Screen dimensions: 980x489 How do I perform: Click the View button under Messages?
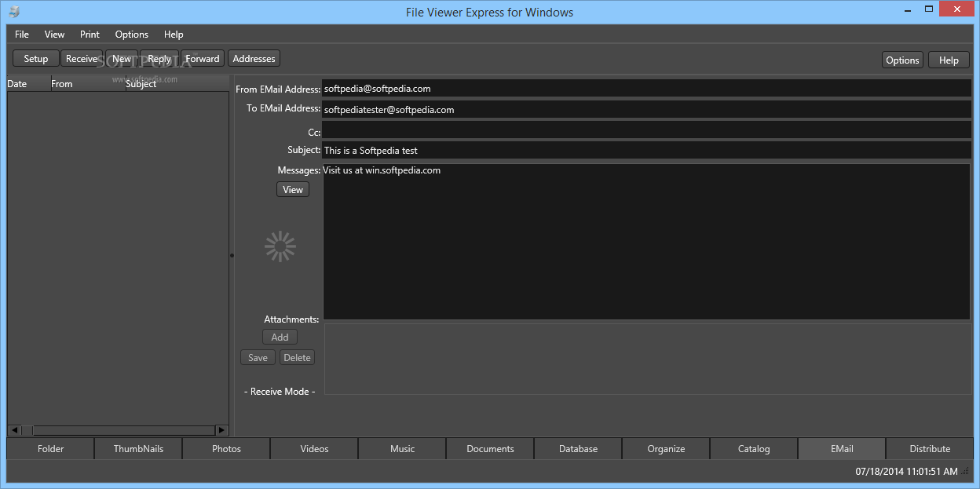click(x=293, y=189)
